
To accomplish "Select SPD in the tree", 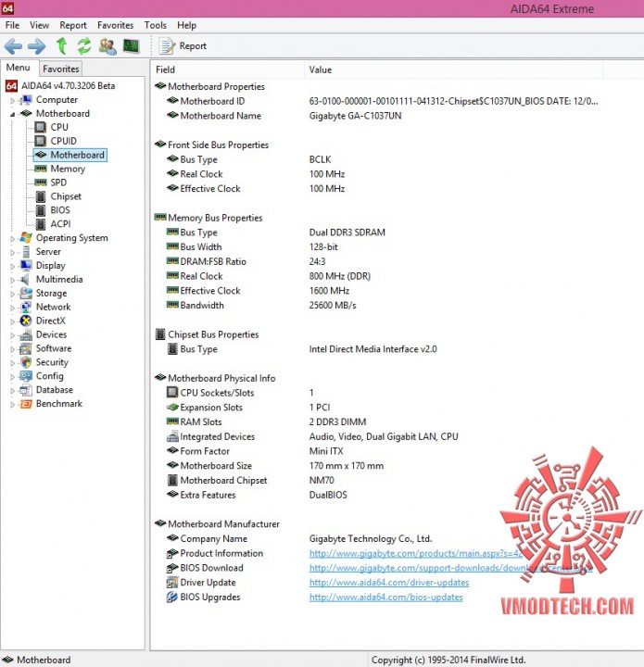I will point(58,182).
